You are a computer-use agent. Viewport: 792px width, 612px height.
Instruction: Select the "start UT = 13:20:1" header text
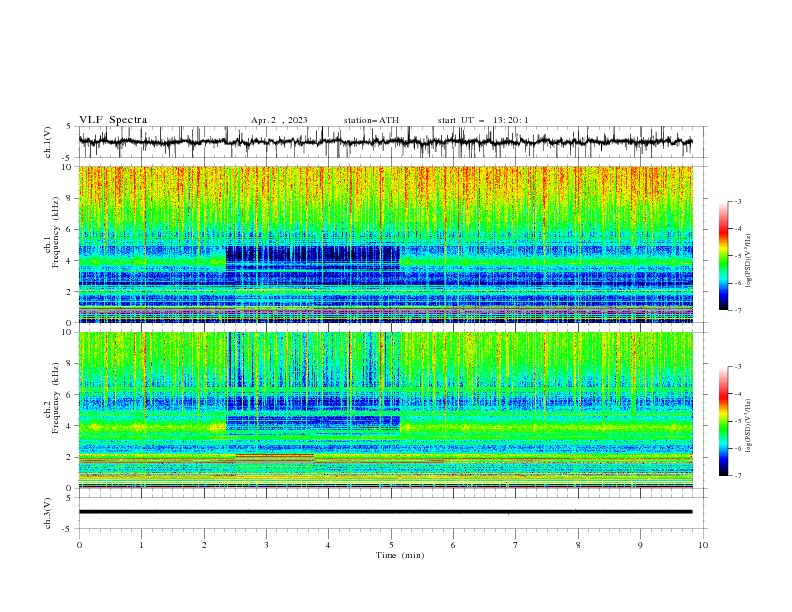483,120
